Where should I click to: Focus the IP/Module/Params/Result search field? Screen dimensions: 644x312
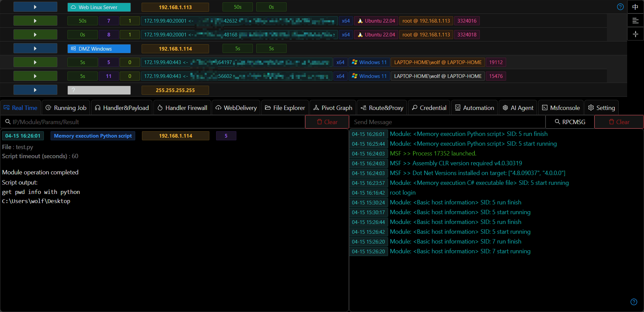pyautogui.click(x=153, y=122)
